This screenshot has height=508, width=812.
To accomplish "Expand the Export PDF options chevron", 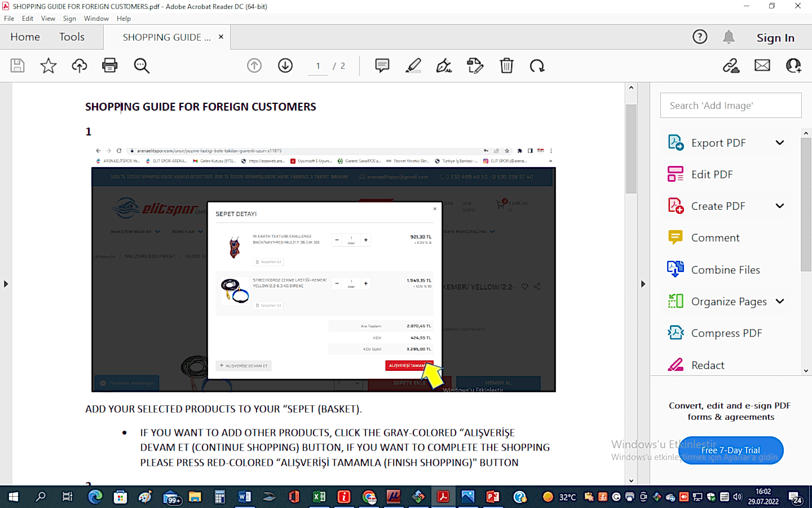I will click(x=780, y=143).
